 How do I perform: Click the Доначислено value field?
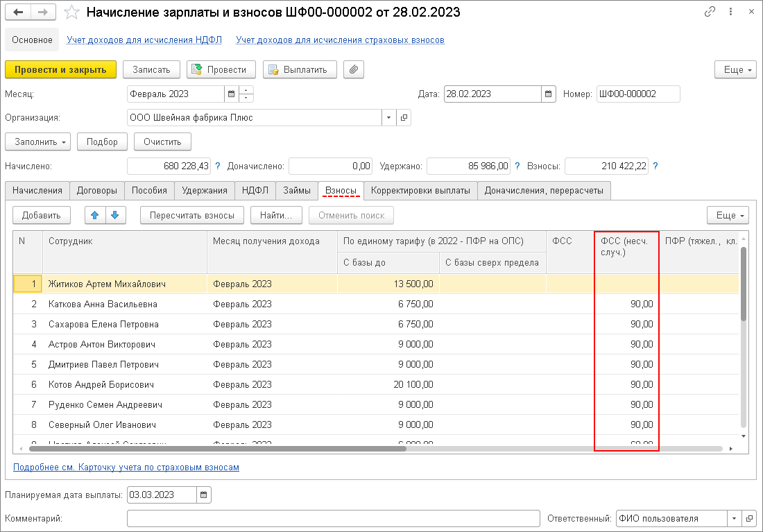coord(330,166)
